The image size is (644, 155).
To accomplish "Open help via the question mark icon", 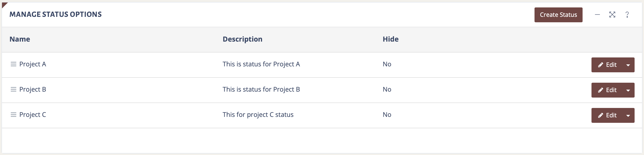I will (x=627, y=15).
